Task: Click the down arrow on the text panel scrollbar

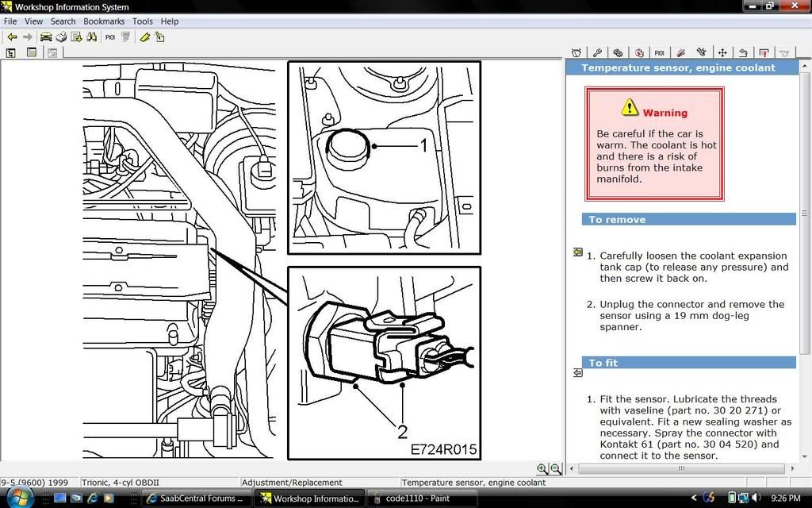Action: point(806,456)
